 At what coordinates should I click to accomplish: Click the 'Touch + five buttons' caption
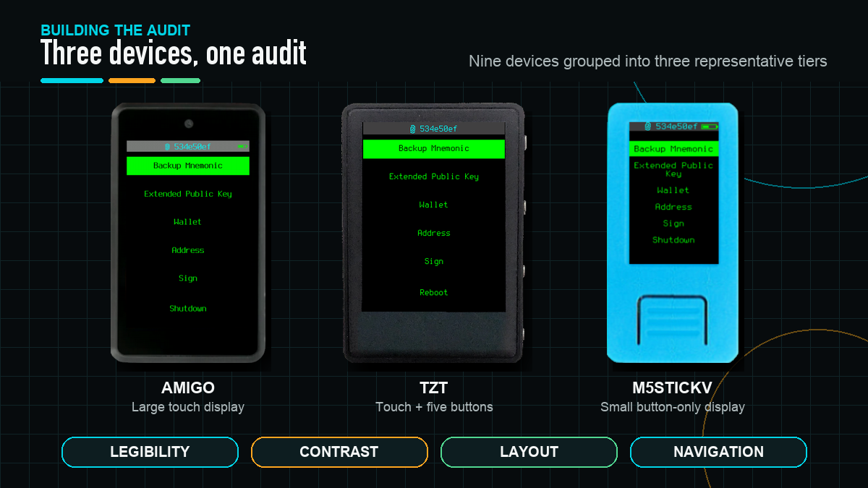point(434,407)
